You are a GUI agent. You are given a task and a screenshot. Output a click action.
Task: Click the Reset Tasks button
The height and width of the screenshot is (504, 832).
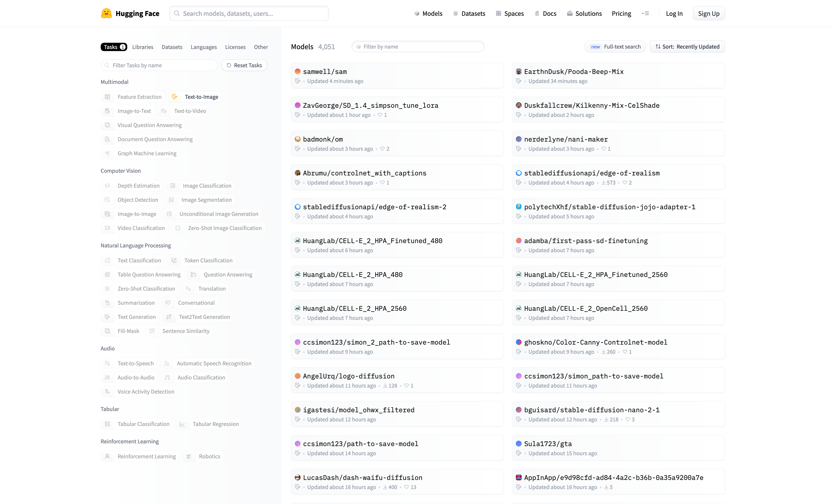click(x=244, y=65)
